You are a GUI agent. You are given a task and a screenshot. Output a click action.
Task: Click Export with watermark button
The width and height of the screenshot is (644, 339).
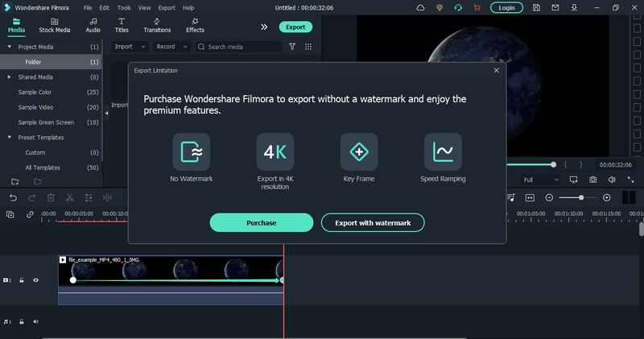coord(373,223)
